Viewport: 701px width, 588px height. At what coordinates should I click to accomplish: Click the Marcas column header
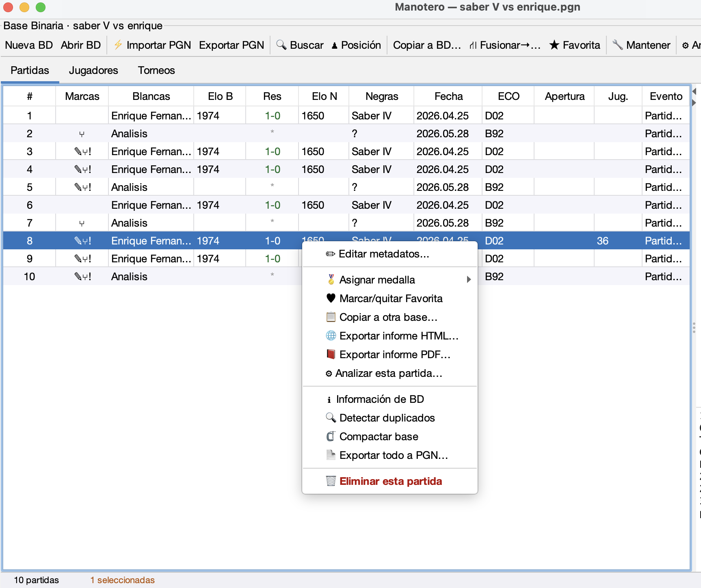82,96
